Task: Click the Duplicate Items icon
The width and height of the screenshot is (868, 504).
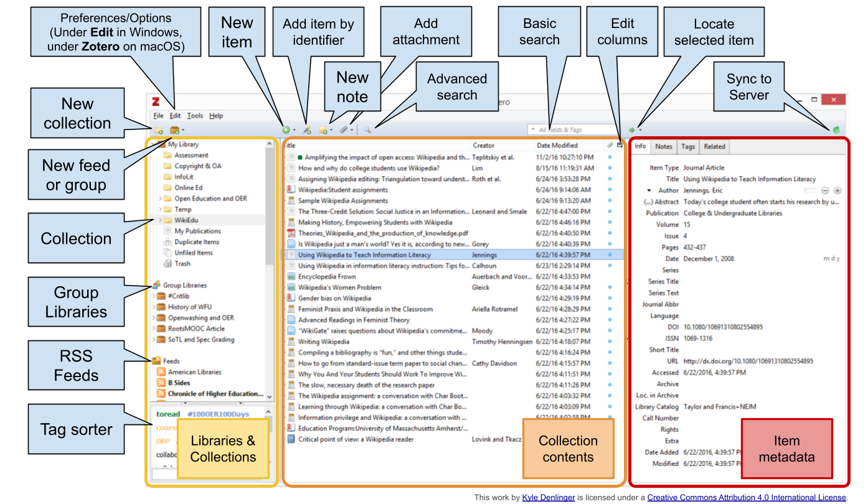Action: [x=167, y=242]
